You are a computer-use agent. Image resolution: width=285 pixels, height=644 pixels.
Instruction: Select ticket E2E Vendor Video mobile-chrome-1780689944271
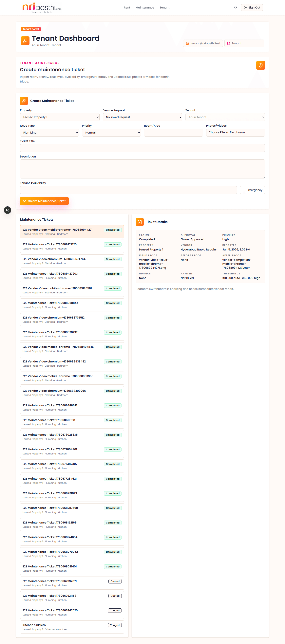click(72, 232)
